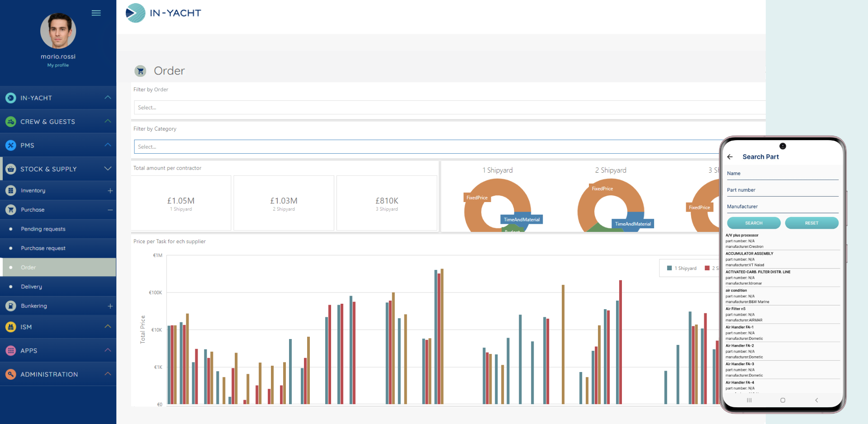Click the Administration sidebar icon
Screen dimensions: 868x424
(11, 374)
